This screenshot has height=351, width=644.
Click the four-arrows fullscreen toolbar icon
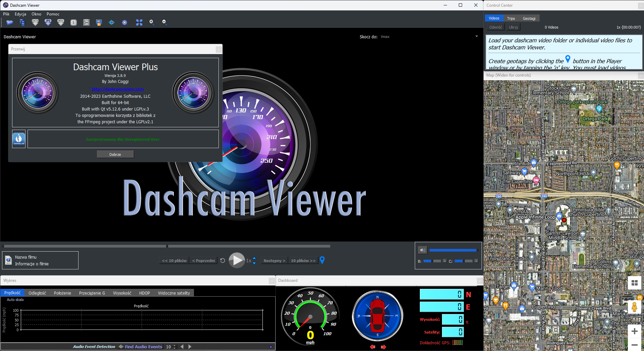click(x=139, y=23)
